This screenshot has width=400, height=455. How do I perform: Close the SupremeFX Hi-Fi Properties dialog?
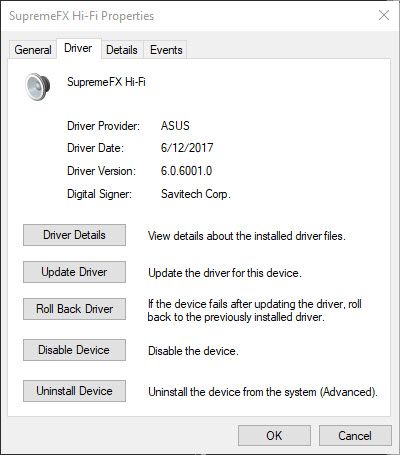click(384, 15)
